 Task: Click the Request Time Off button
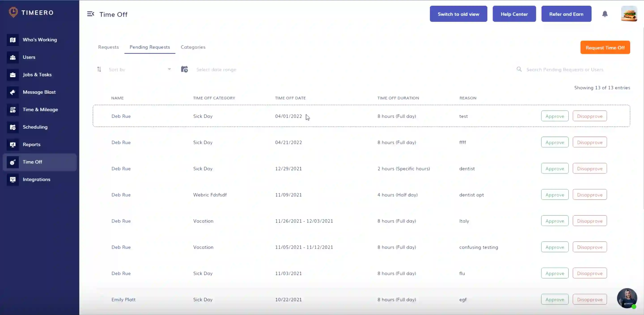[x=605, y=47]
